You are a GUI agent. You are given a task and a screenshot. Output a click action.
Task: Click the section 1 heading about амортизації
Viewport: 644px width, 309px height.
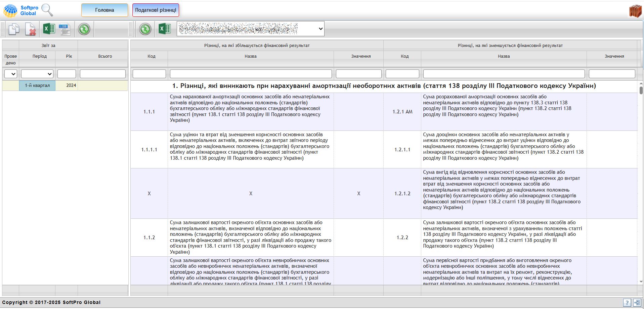click(x=384, y=86)
